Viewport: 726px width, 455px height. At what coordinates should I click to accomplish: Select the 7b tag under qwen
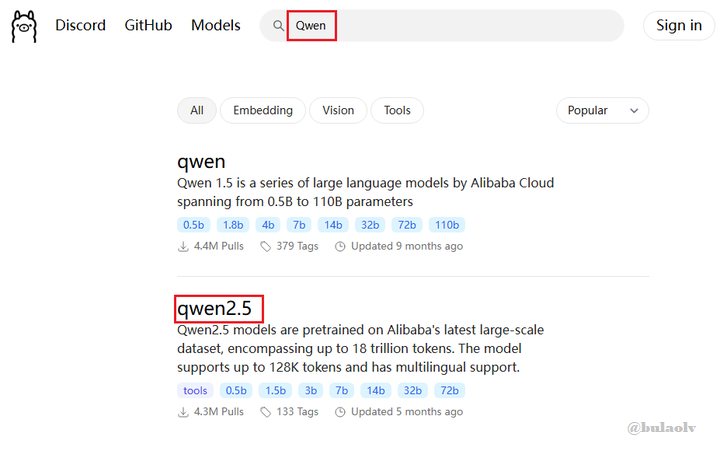299,225
